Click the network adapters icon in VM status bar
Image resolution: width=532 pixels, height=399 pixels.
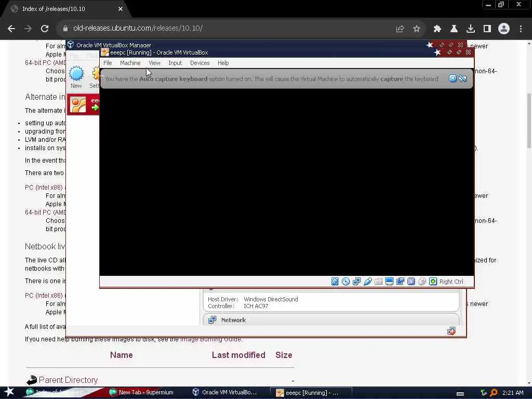click(356, 281)
